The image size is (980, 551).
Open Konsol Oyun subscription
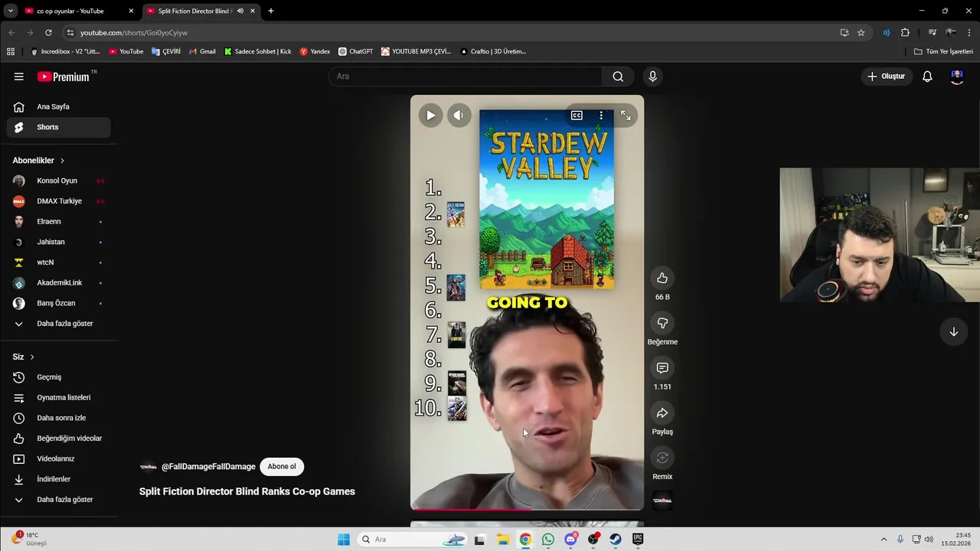58,181
